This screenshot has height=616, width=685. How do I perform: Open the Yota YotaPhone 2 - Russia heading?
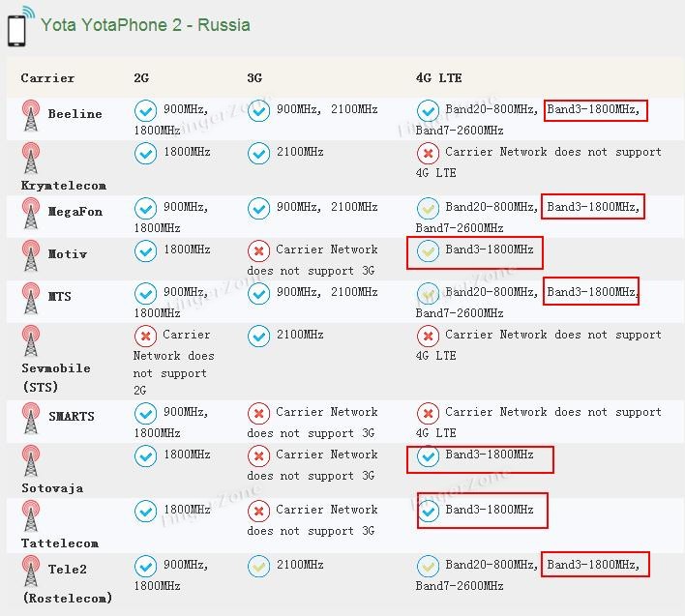(145, 25)
